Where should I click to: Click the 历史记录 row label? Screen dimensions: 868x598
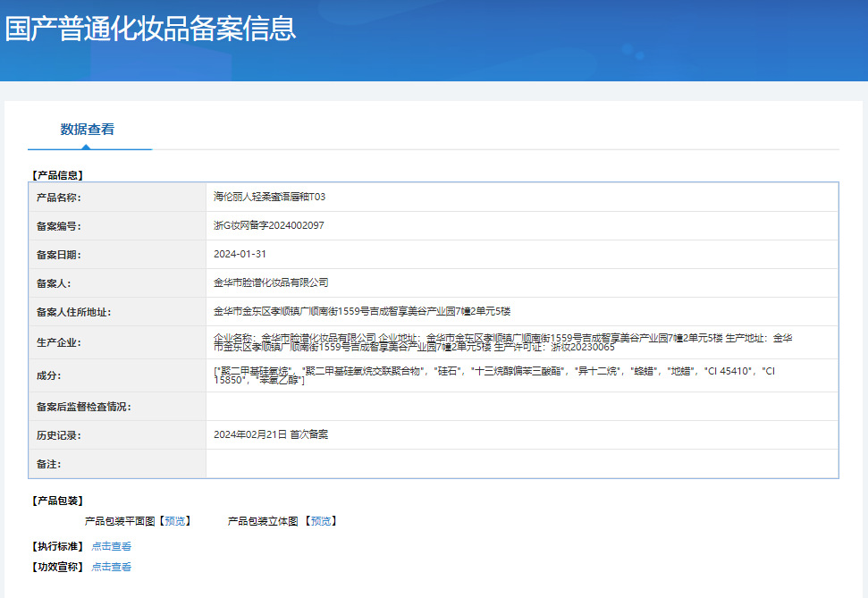point(58,435)
